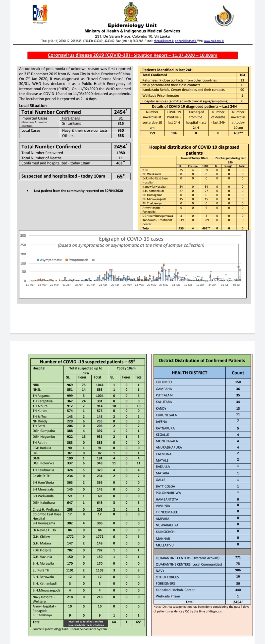Click the 'Epigraph of COVID-19 cases' chart title
Screen dimensions: 265x644
click(x=131, y=239)
